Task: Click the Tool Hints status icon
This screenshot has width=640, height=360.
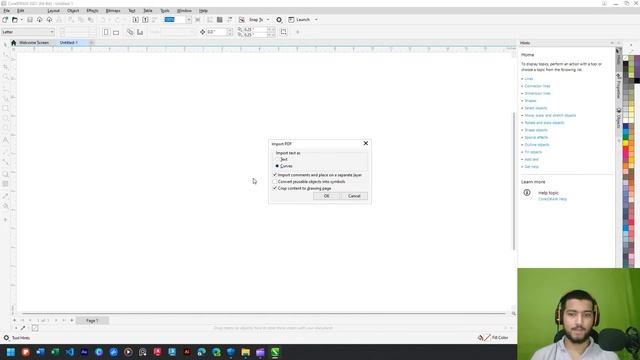Action: tap(6, 338)
